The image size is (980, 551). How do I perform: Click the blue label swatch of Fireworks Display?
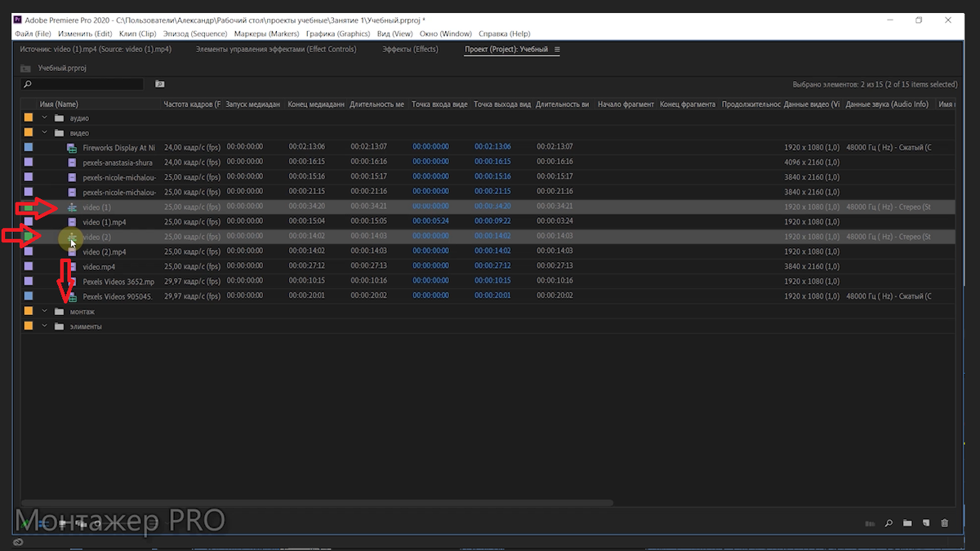[x=29, y=148]
